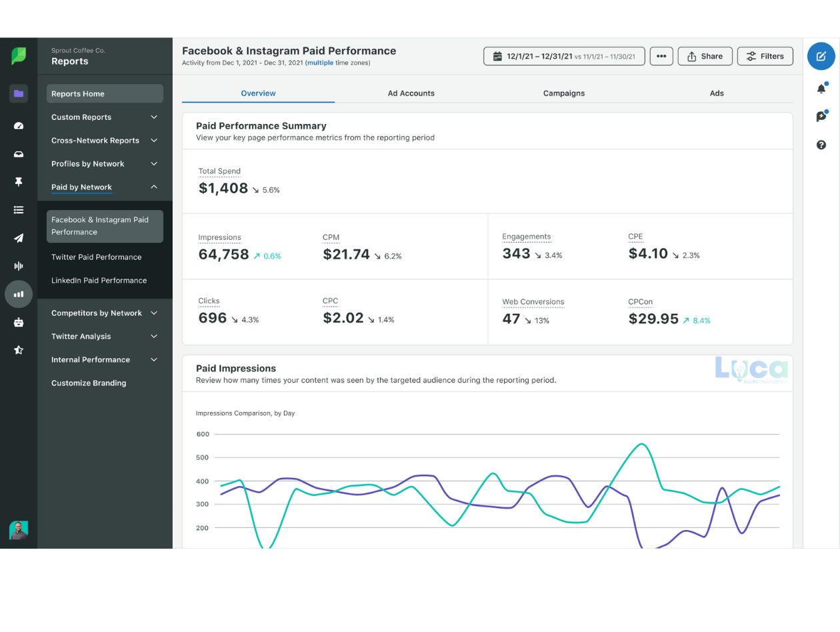The height and width of the screenshot is (632, 840).
Task: Open Customize Branding
Action: (x=89, y=383)
